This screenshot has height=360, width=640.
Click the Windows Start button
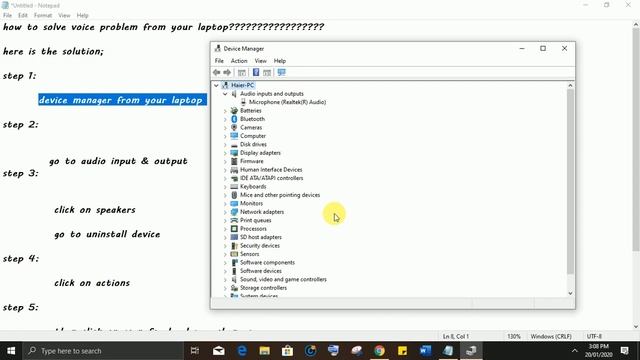pyautogui.click(x=11, y=351)
